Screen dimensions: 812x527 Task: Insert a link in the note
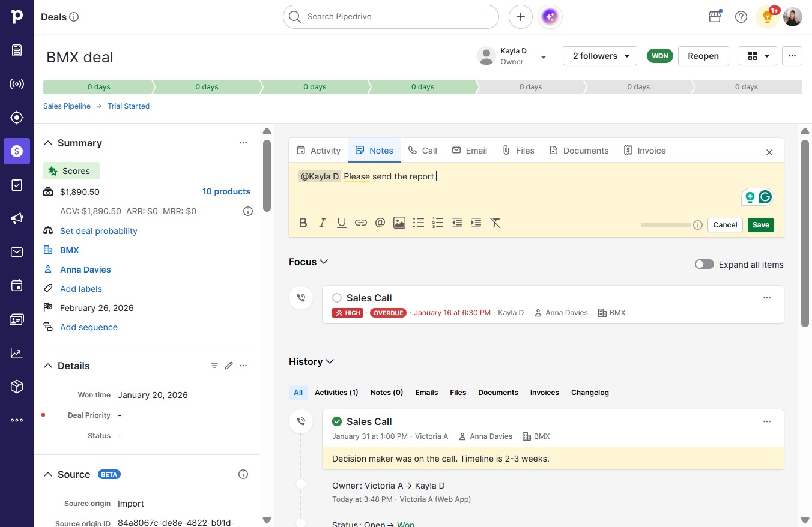tap(361, 223)
